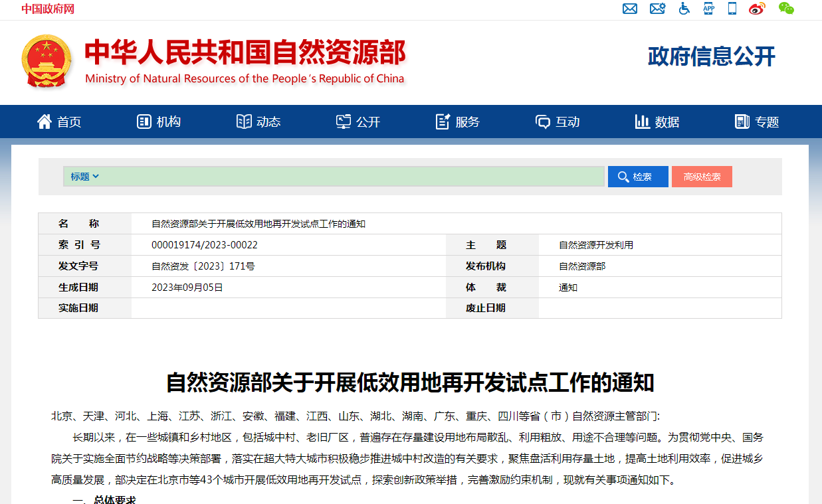
Task: Click the green search text input field
Action: [x=352, y=177]
